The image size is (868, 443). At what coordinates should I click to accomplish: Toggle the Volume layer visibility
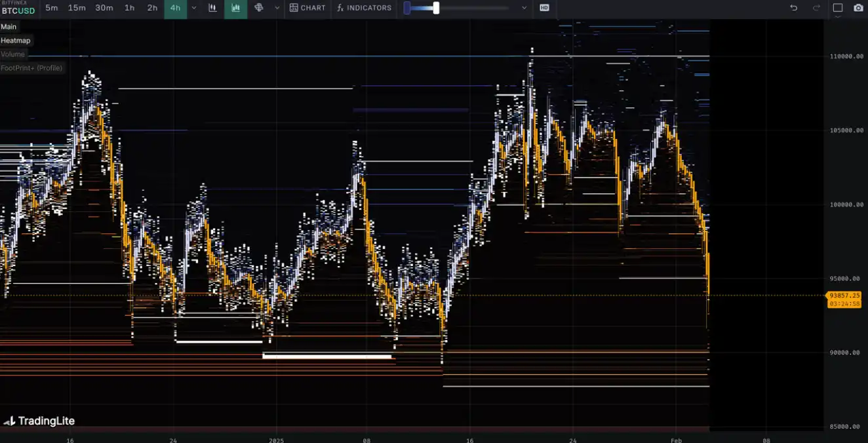[x=13, y=54]
